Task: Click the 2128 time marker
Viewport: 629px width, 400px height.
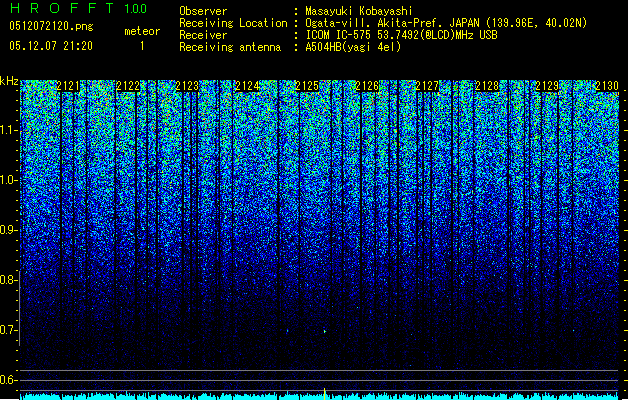Action: tap(487, 86)
